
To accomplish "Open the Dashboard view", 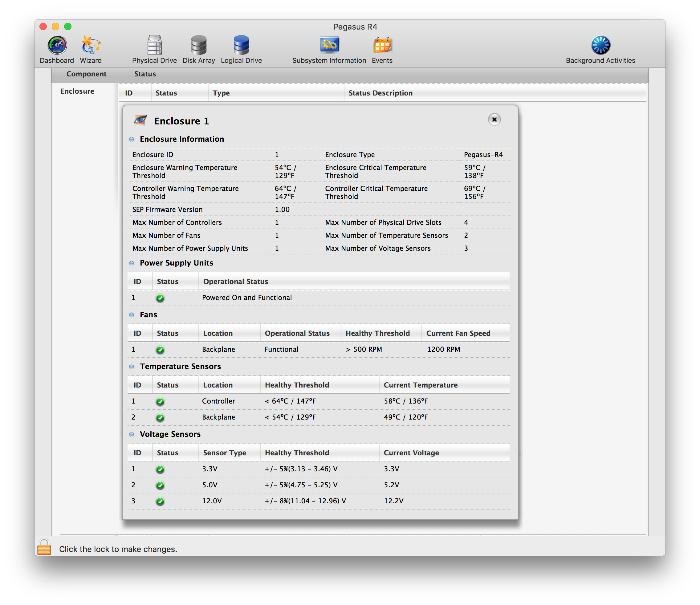I will [57, 46].
